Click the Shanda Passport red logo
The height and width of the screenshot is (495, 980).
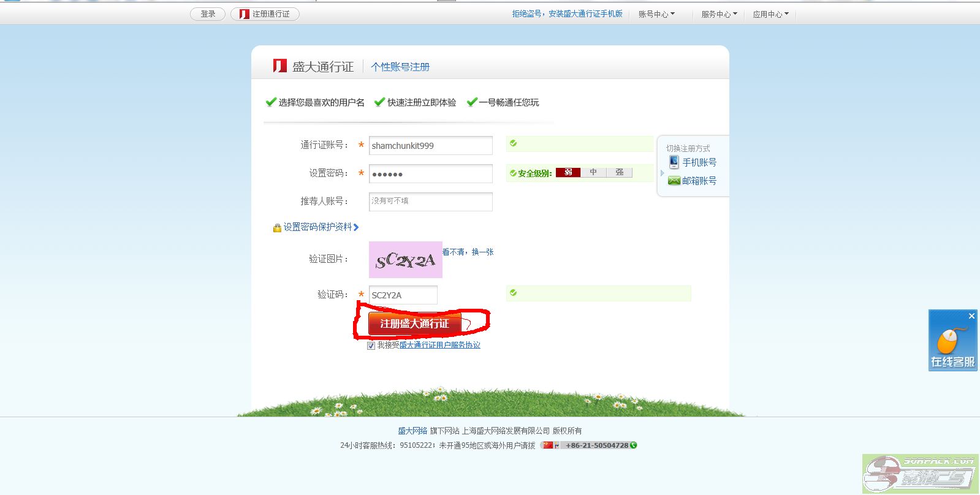coord(279,66)
